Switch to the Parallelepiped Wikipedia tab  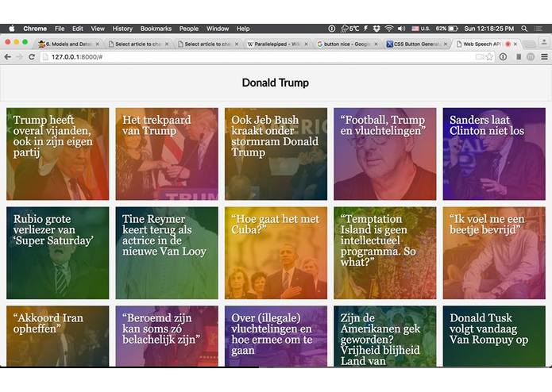276,44
